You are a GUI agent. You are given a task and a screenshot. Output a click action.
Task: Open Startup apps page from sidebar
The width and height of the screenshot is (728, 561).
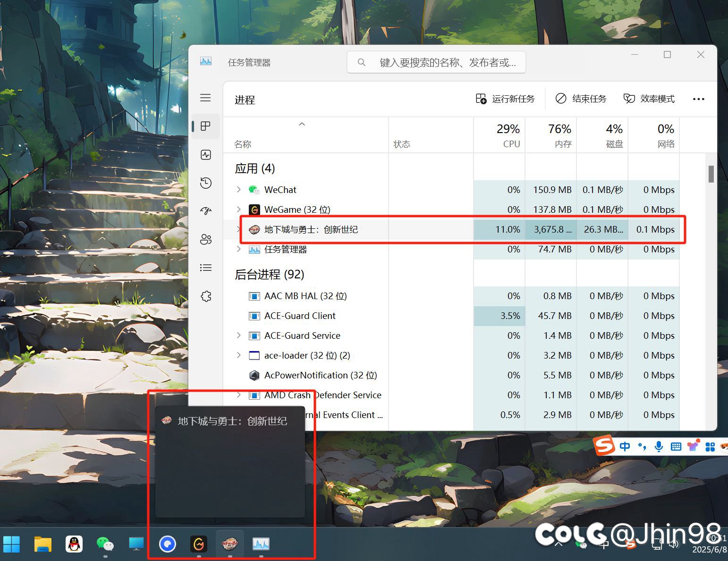point(206,211)
